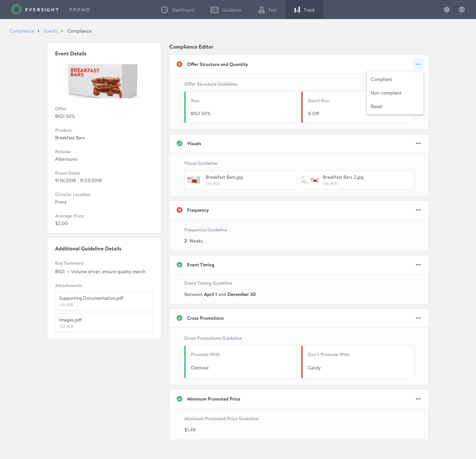476x459 pixels.
Task: Switch to the Guidance tab
Action: click(226, 10)
